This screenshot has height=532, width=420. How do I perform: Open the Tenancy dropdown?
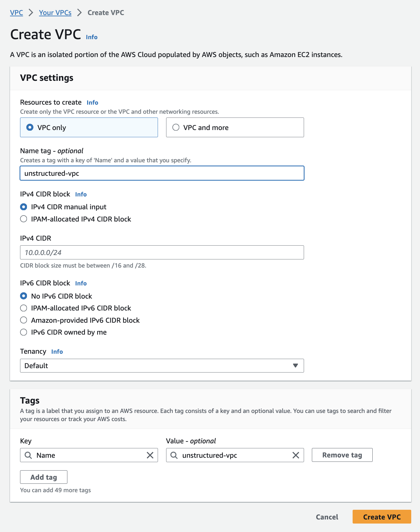[162, 366]
